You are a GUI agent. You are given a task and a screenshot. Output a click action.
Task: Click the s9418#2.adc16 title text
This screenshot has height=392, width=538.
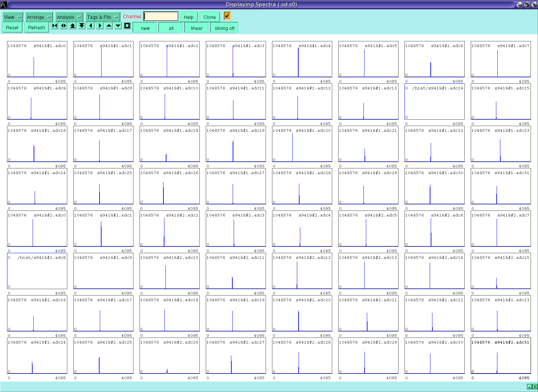(x=48, y=300)
